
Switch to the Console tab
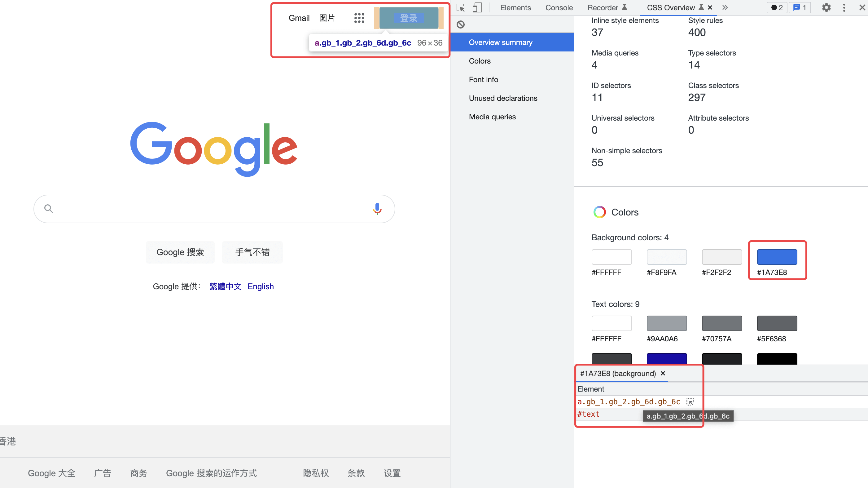point(559,7)
